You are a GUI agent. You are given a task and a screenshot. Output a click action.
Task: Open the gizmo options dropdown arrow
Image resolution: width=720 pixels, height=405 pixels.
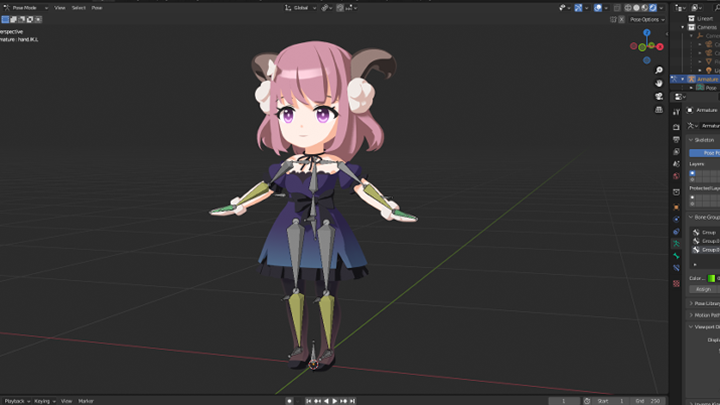pyautogui.click(x=587, y=8)
